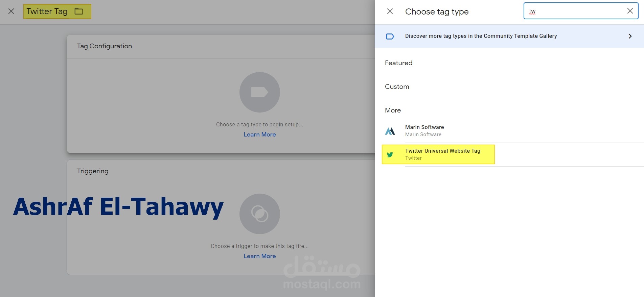Click the Custom section label

(397, 86)
